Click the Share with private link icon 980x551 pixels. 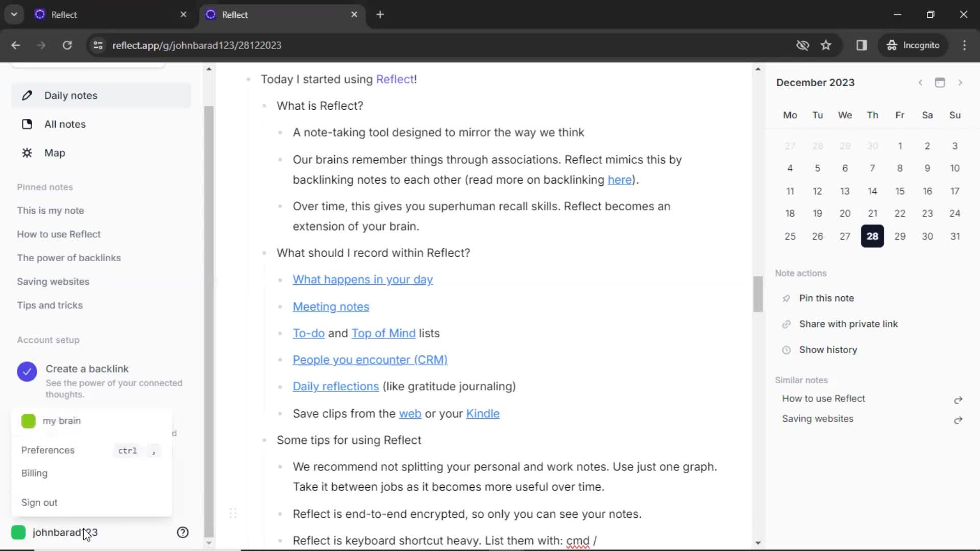click(786, 323)
